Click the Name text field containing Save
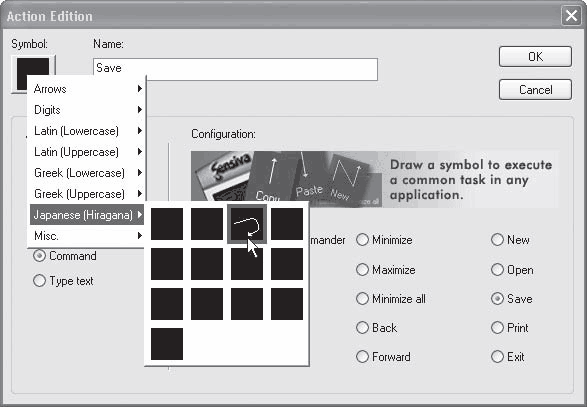 point(235,69)
